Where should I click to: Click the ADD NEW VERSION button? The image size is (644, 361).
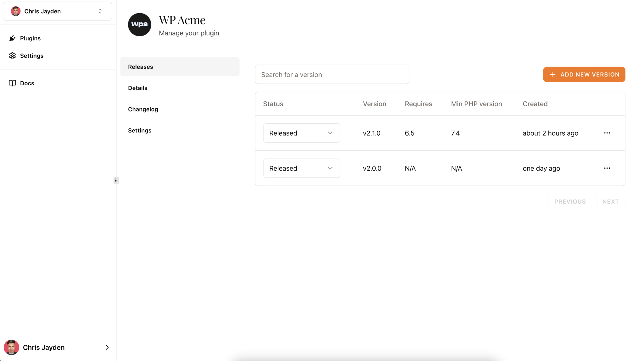pyautogui.click(x=584, y=74)
